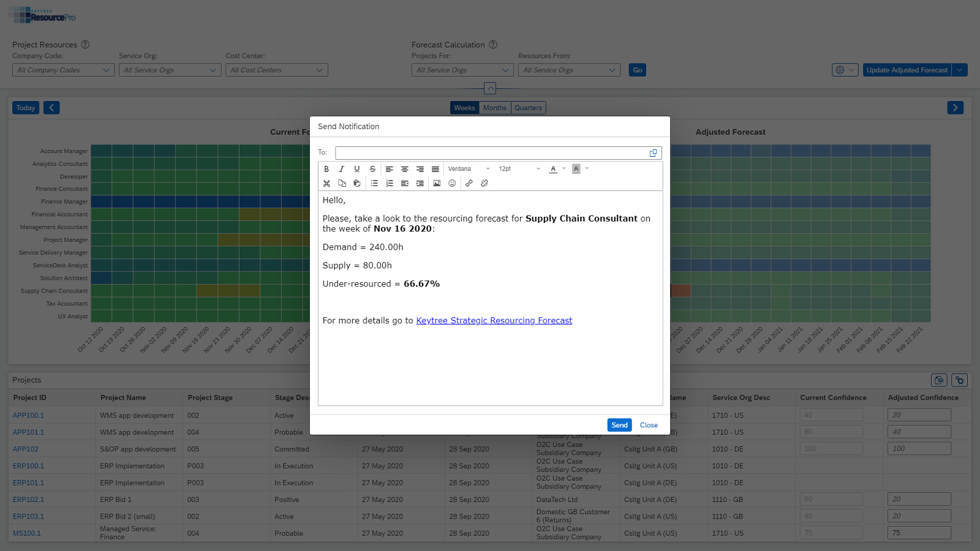
Task: Switch to the Months view tab
Action: [495, 108]
